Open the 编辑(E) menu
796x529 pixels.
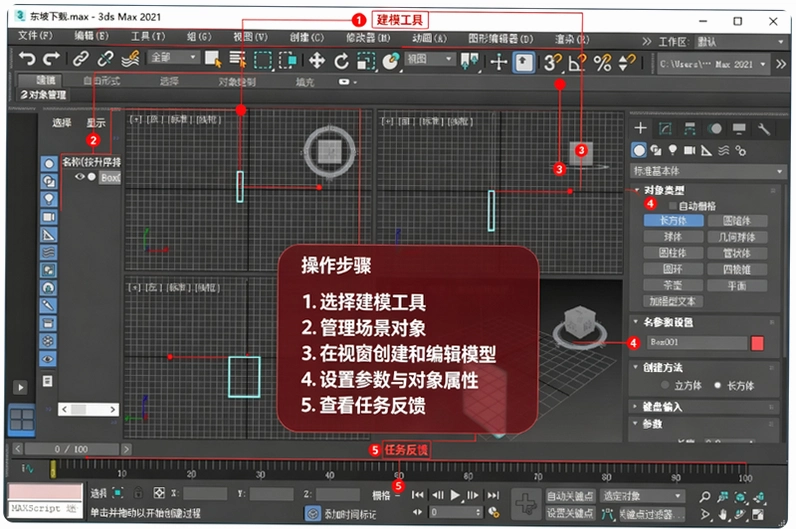tap(91, 36)
